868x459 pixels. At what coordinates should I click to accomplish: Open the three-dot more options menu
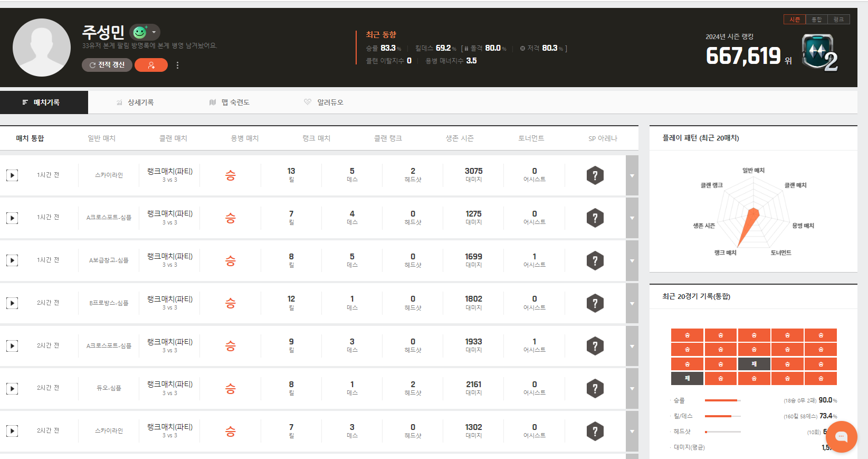click(x=177, y=65)
